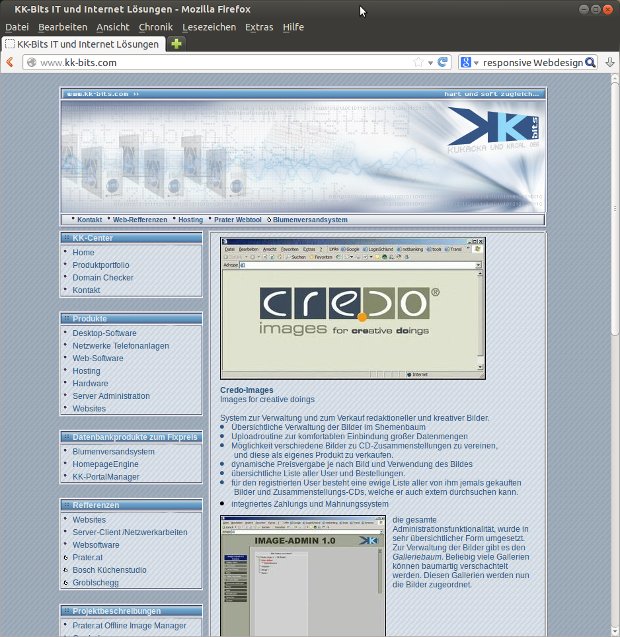This screenshot has height=637, width=620.
Task: Open Server-Client /Netzwerkarbeiten link
Action: [x=130, y=532]
